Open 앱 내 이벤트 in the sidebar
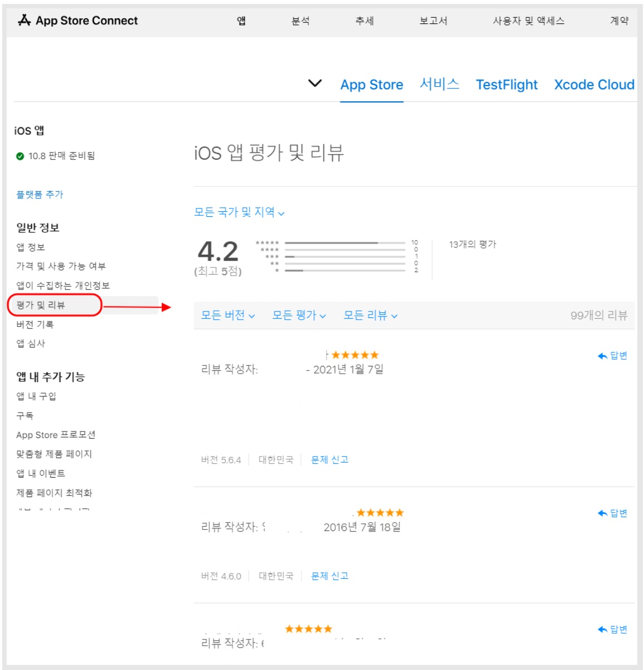 [41, 473]
